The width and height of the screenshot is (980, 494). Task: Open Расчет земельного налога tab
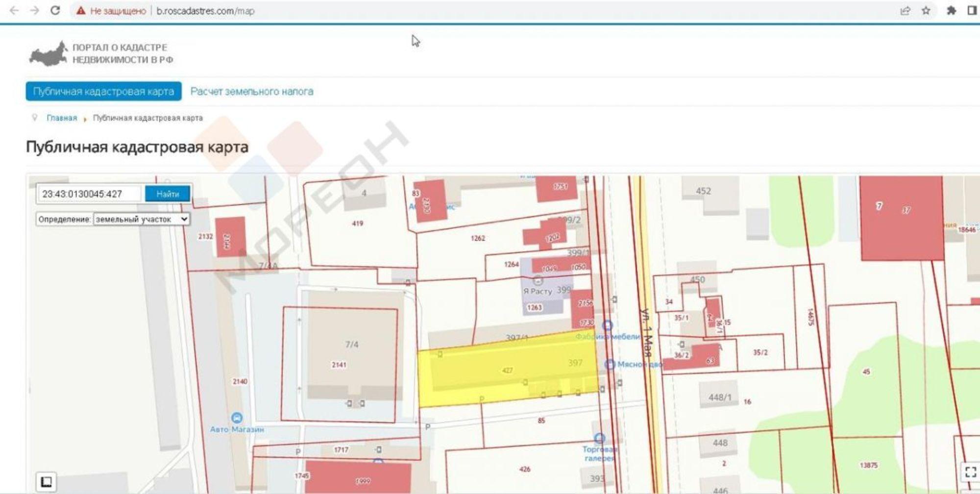point(251,91)
